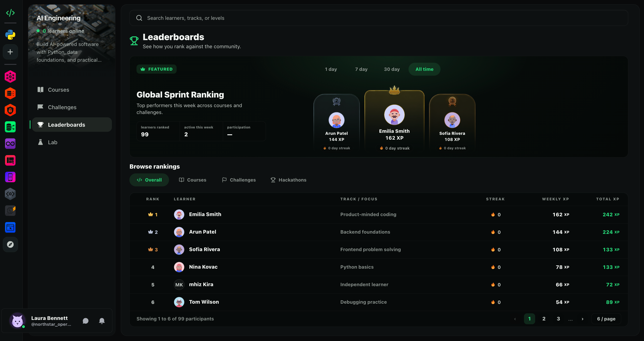This screenshot has height=341, width=644.
Task: Open the purple infinity loop track icon
Action: point(10,144)
